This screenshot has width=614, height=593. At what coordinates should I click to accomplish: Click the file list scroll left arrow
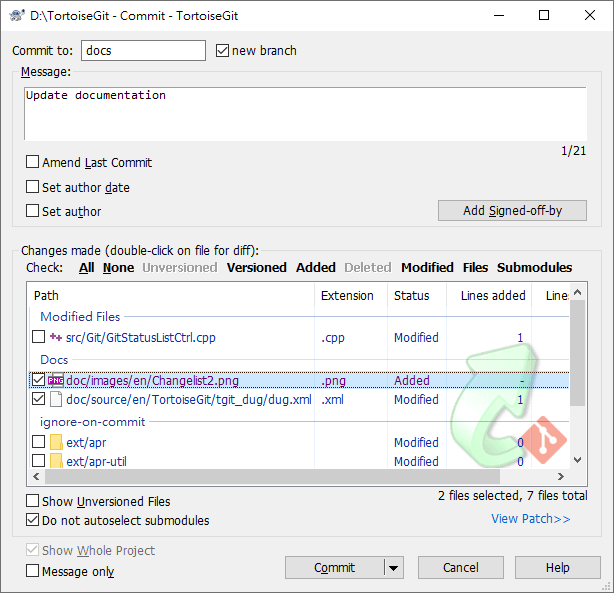point(36,476)
